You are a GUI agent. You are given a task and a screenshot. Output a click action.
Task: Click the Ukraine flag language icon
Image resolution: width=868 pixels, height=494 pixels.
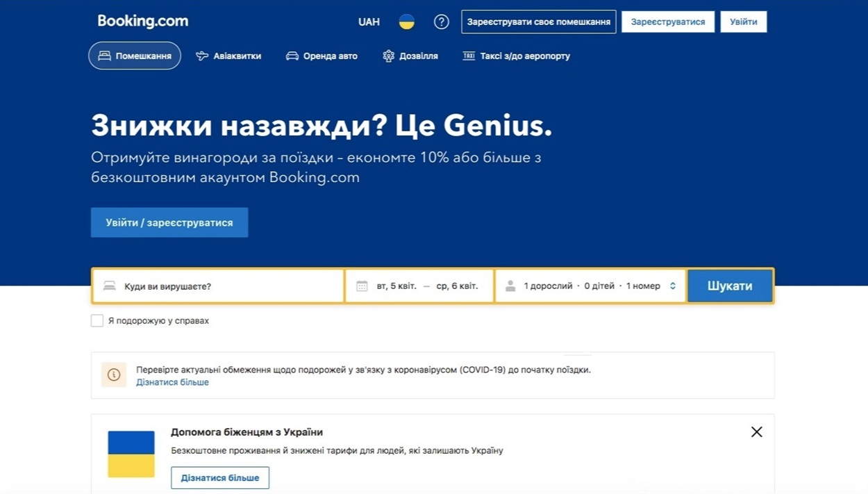pyautogui.click(x=406, y=22)
